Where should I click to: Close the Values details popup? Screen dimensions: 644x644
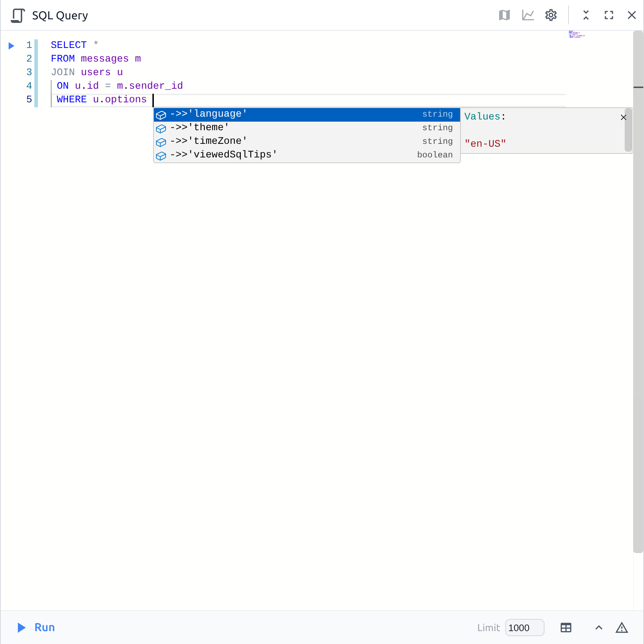pyautogui.click(x=624, y=117)
